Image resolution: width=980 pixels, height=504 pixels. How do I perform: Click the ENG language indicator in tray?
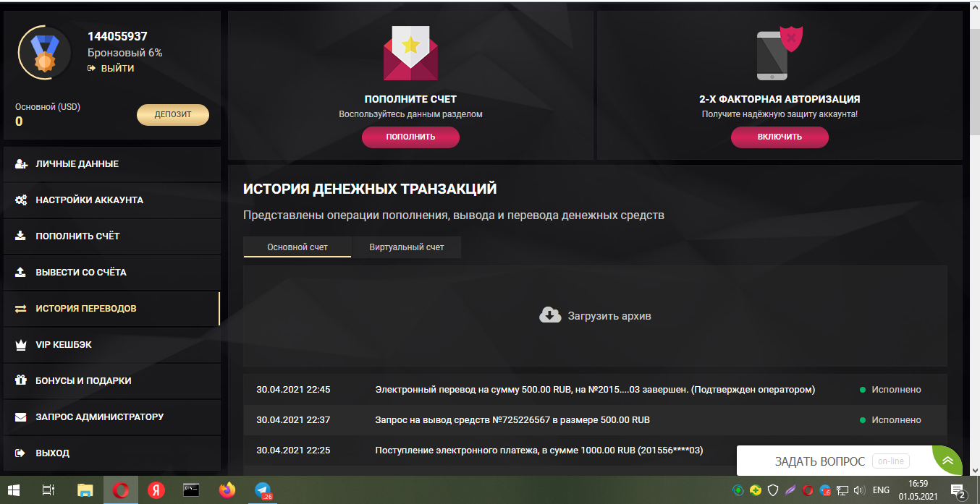pos(881,490)
